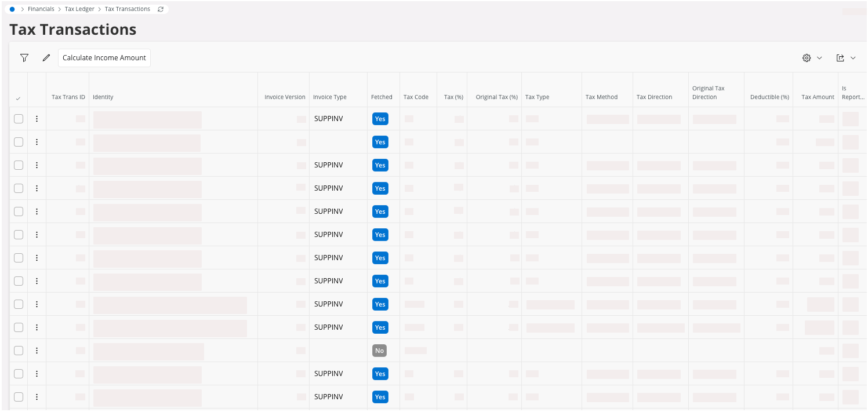Go to Financials in the breadcrumb
Screen dimensions: 868x412
pyautogui.click(x=41, y=9)
